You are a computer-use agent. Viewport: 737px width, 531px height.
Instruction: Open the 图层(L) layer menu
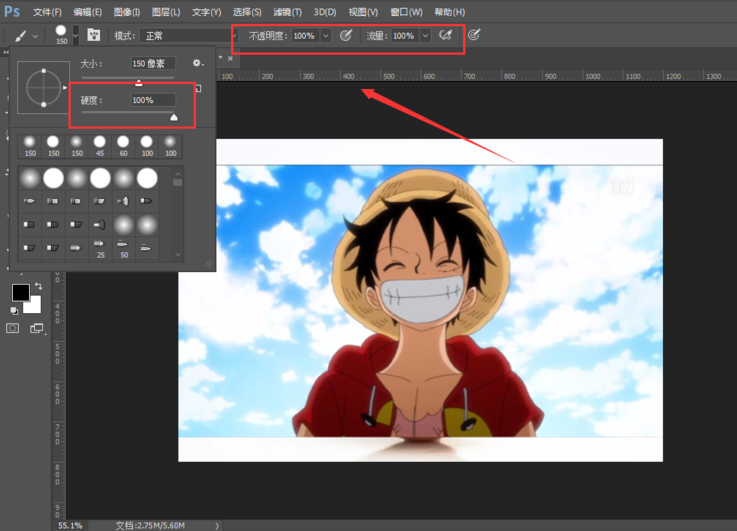pos(166,12)
